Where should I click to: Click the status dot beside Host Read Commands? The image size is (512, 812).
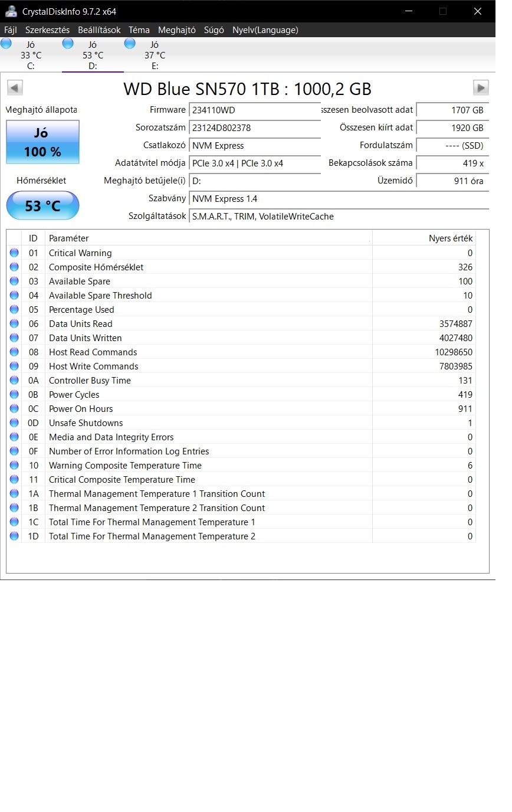[x=14, y=352]
